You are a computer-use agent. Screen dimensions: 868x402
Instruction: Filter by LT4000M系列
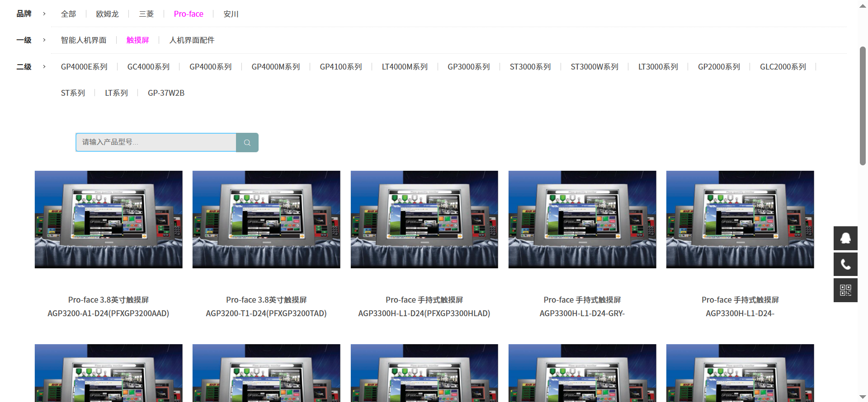click(405, 67)
